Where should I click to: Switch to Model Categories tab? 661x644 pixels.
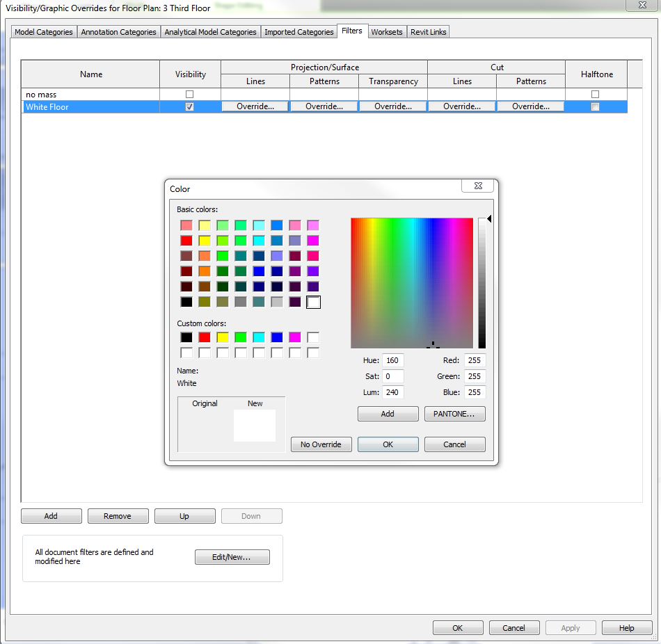[44, 32]
